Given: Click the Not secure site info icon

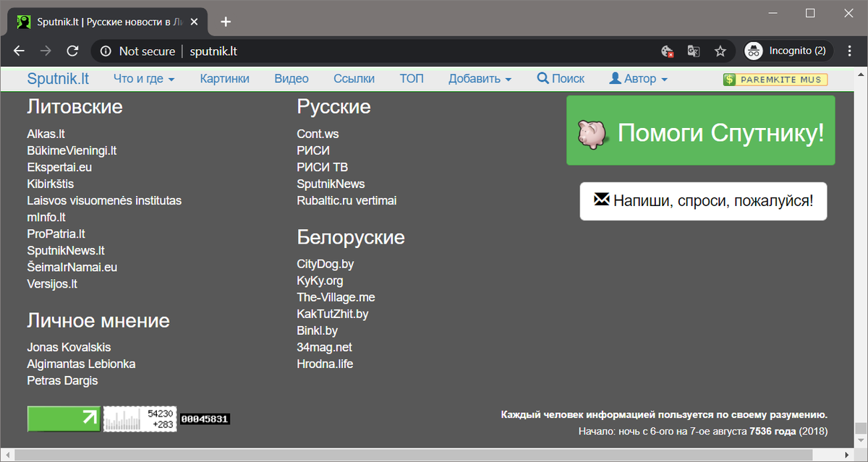Looking at the screenshot, I should point(106,51).
